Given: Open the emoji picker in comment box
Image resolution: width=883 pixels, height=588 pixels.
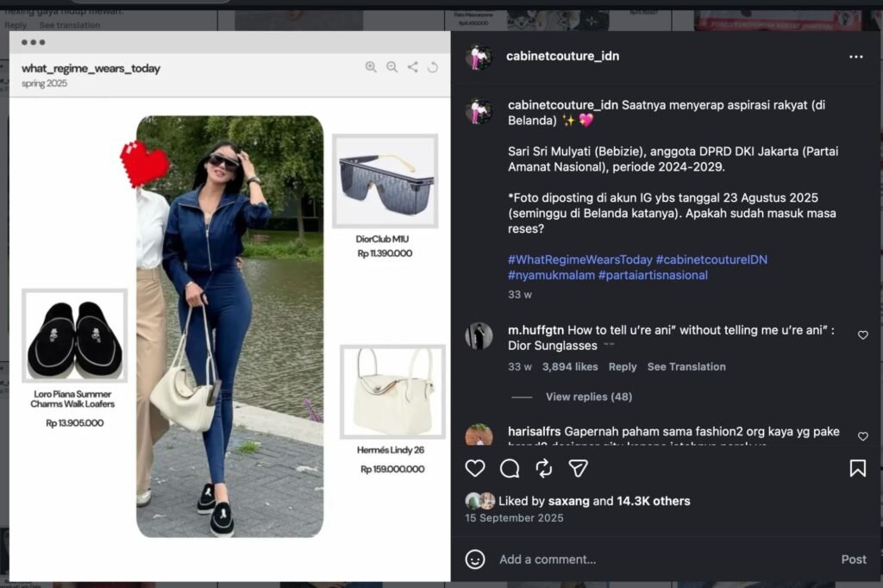Looking at the screenshot, I should point(475,560).
